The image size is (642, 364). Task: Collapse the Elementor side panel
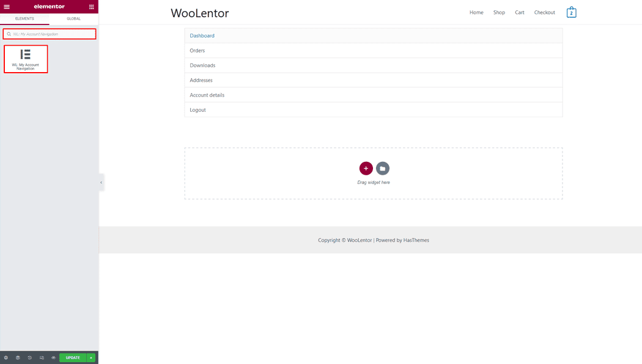[101, 182]
